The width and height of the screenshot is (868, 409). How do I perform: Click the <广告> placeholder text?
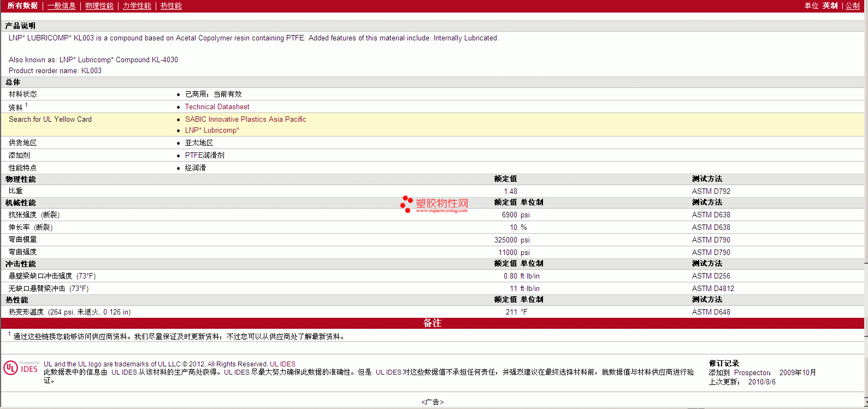click(x=432, y=402)
